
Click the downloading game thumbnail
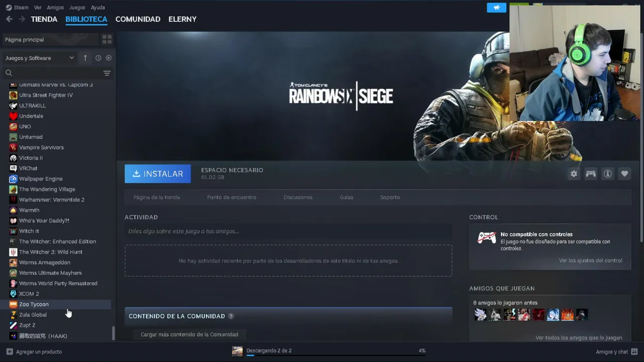coord(237,351)
